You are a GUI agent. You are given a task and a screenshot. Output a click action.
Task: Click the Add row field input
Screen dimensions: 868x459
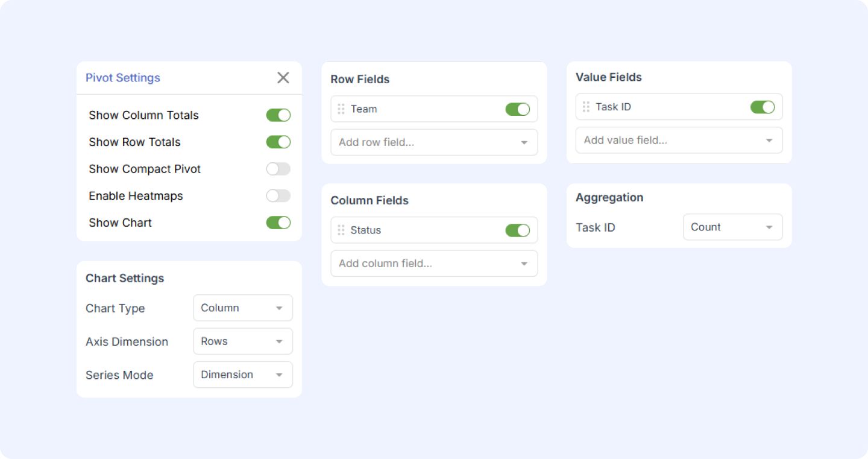point(422,142)
